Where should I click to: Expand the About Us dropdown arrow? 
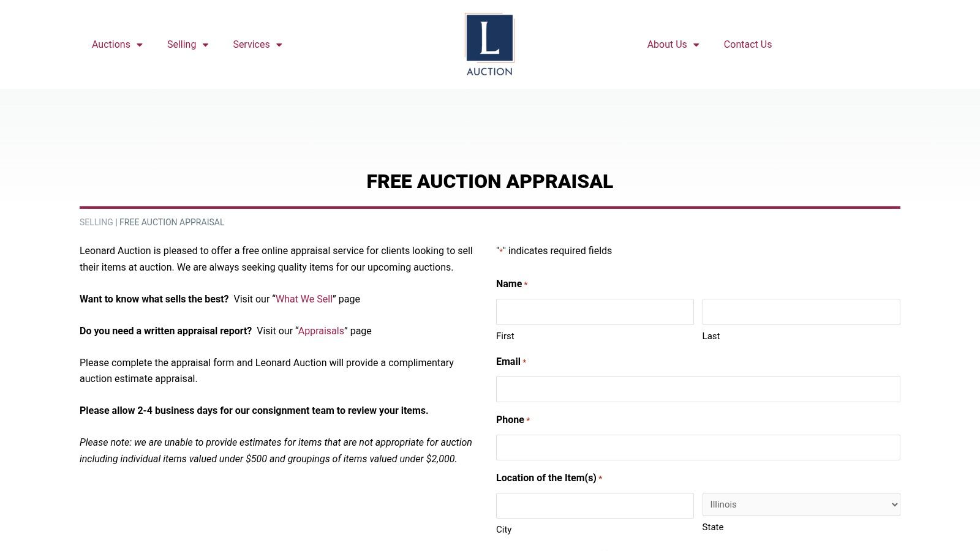pyautogui.click(x=696, y=45)
